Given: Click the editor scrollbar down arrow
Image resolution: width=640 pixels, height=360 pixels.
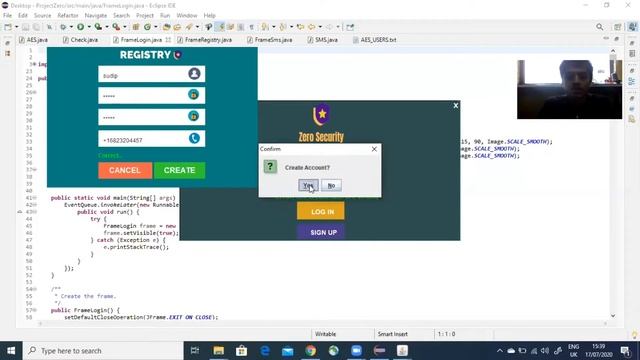Looking at the screenshot, I should tap(613, 316).
